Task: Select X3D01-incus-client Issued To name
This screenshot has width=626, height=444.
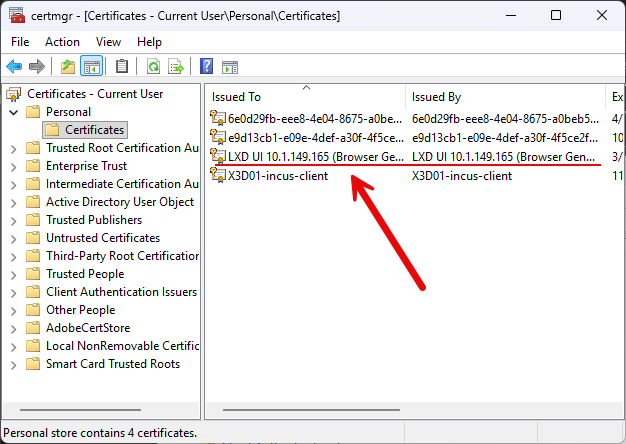Action: 278,176
